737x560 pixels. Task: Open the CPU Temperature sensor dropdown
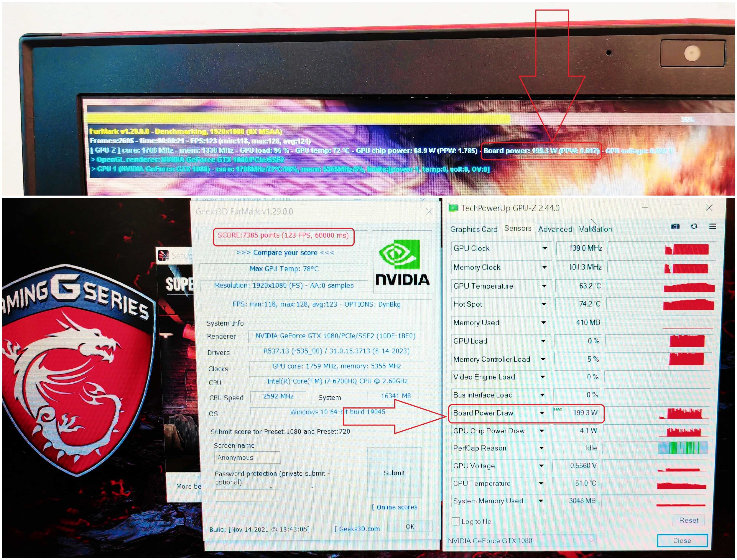pos(541,483)
